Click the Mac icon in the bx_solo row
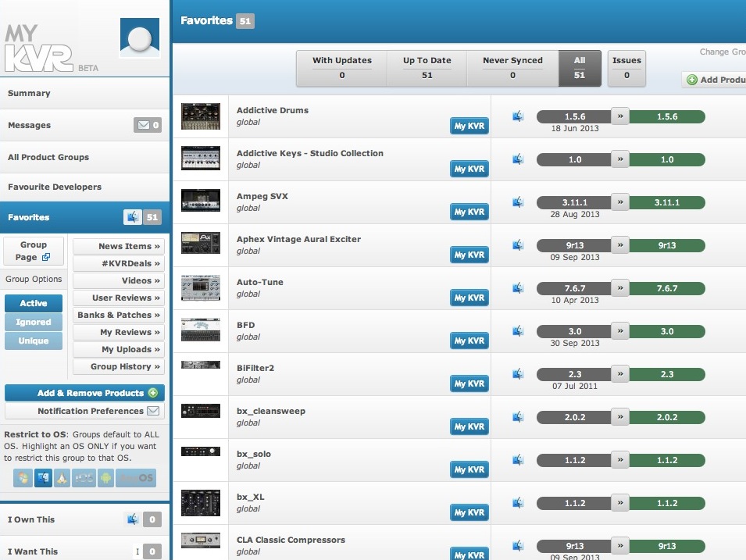The width and height of the screenshot is (746, 560). click(x=518, y=460)
